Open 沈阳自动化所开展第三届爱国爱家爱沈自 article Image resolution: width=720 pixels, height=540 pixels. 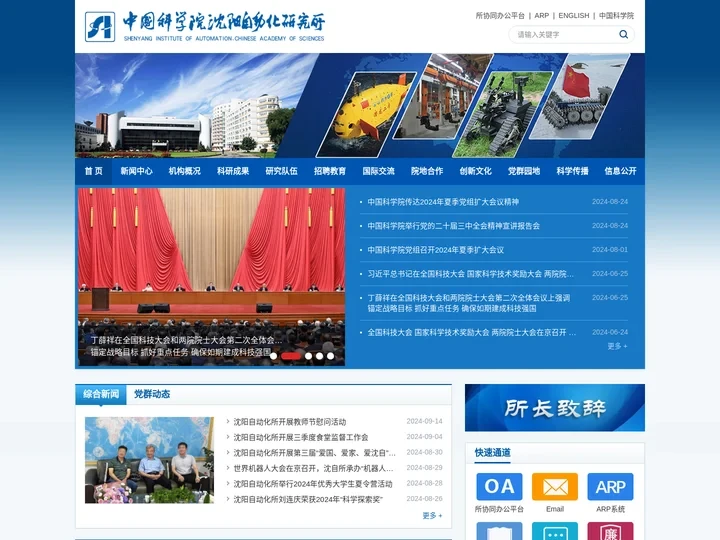point(314,453)
